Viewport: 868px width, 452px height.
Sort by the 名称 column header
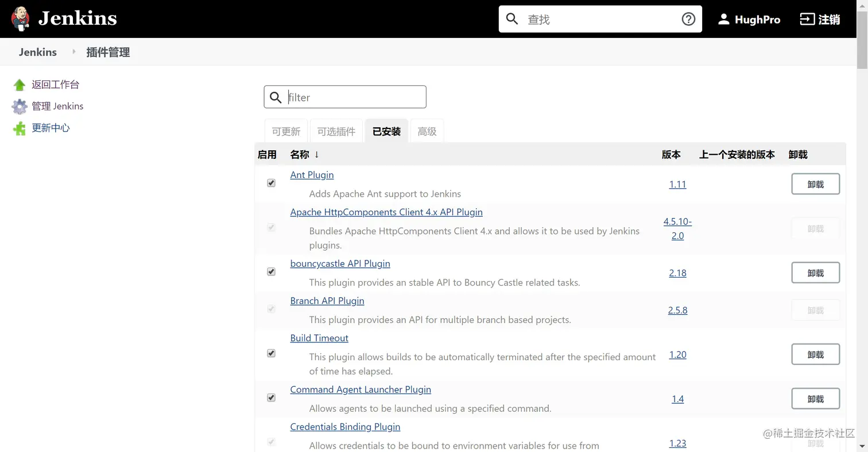(x=304, y=154)
